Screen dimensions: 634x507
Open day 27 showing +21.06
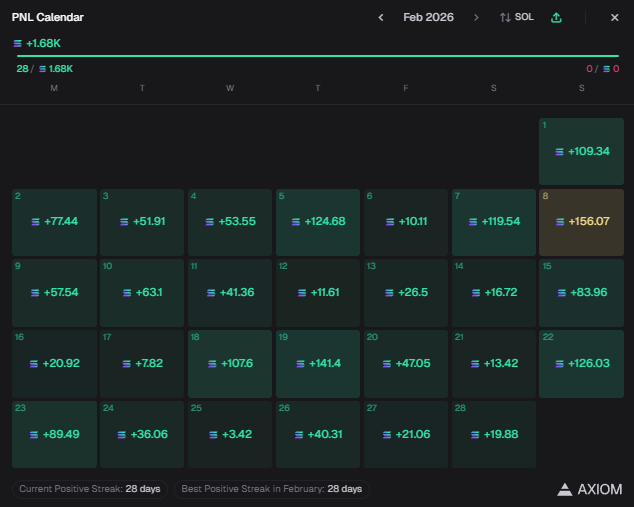(x=406, y=435)
